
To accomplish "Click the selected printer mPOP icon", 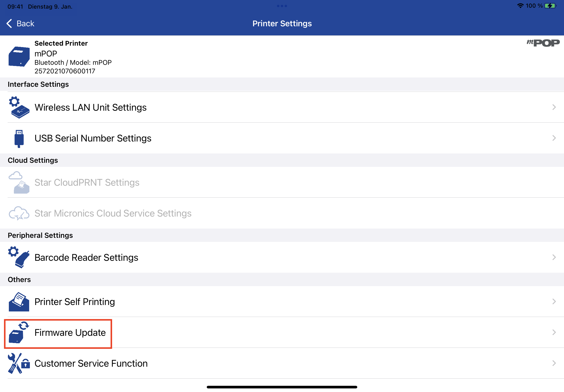I will (19, 56).
